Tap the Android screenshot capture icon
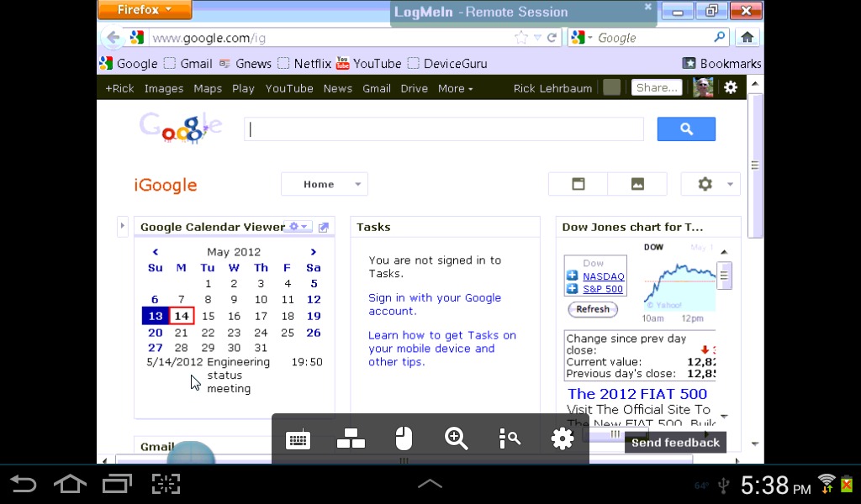 (x=166, y=484)
